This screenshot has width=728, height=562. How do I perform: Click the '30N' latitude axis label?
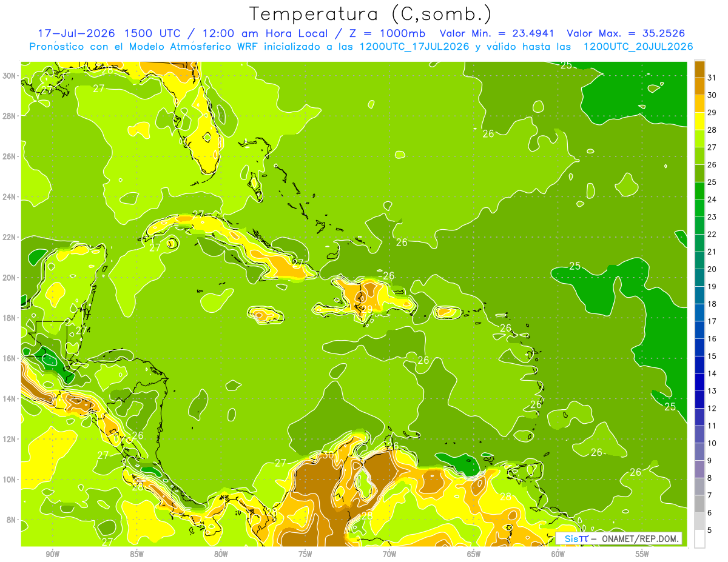click(x=9, y=76)
